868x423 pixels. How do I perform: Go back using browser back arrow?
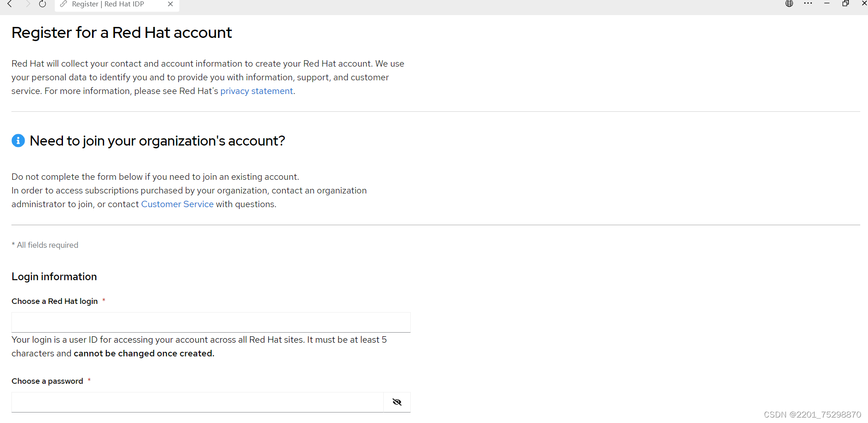pyautogui.click(x=10, y=4)
